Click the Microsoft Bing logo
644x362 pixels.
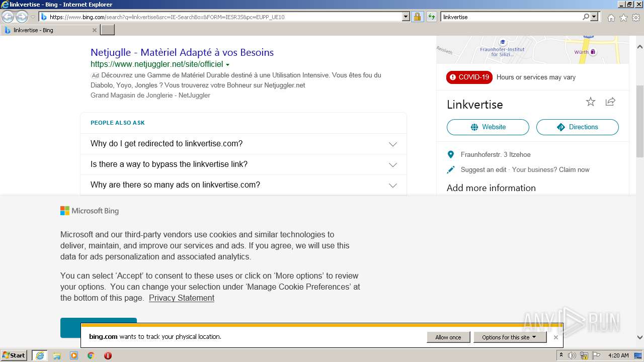click(x=90, y=211)
